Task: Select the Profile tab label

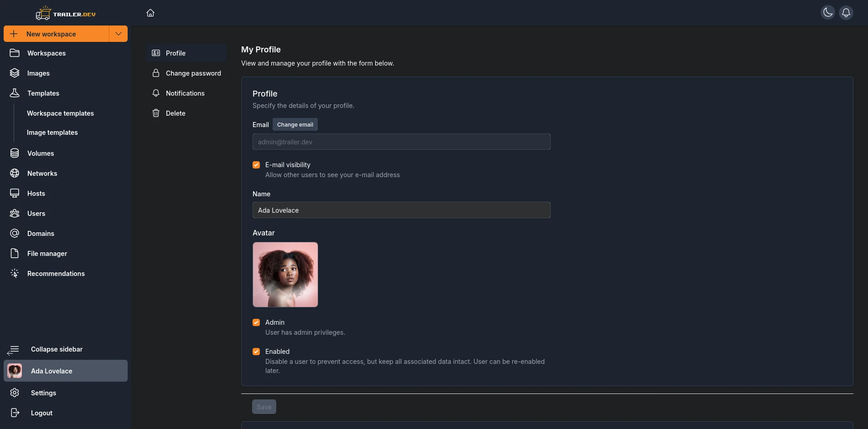Action: pyautogui.click(x=176, y=53)
